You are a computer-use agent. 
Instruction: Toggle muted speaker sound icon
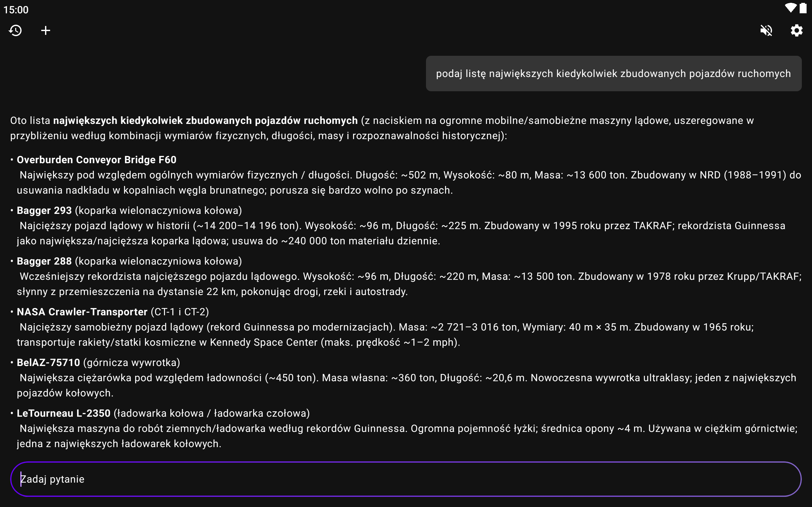coord(766,30)
